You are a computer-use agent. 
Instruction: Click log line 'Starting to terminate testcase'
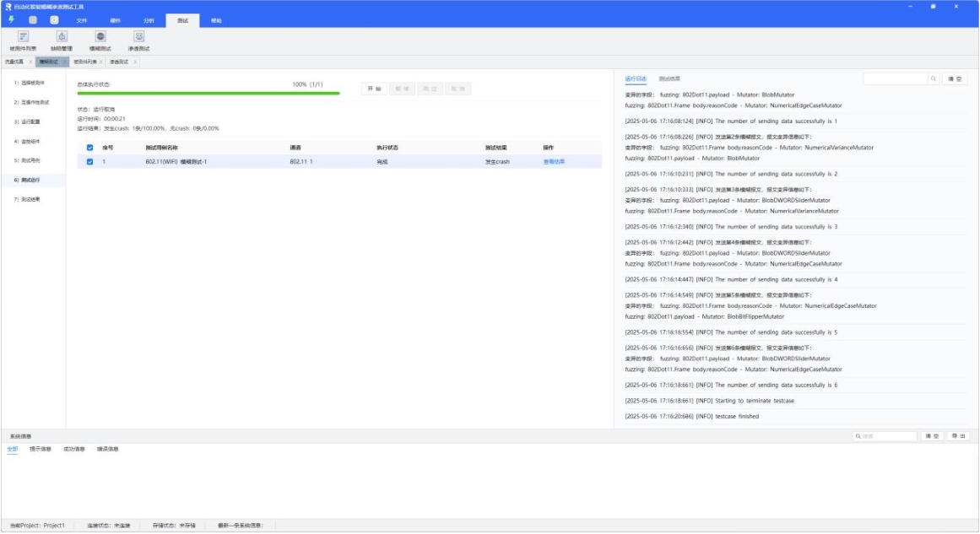click(x=709, y=401)
